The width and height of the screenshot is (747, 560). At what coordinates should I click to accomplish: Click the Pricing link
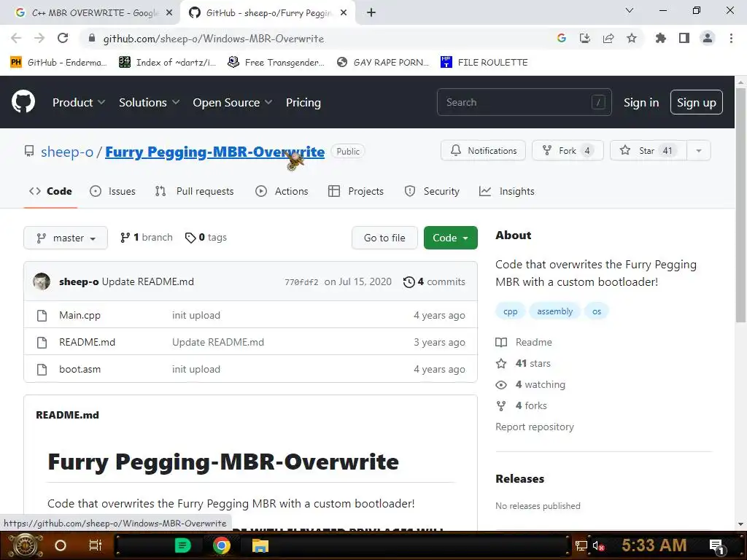(x=303, y=102)
